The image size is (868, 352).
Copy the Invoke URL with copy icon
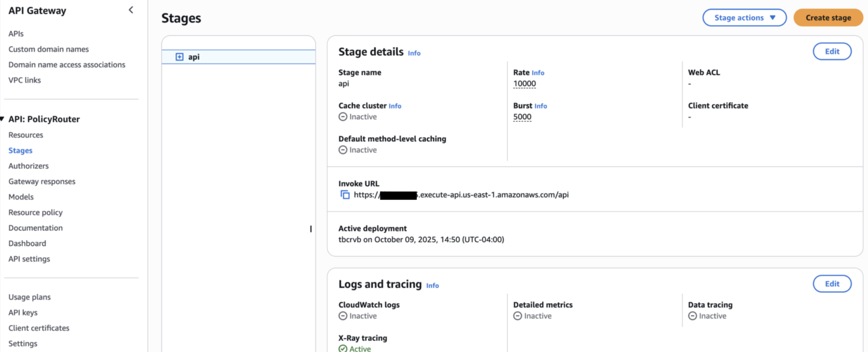[x=345, y=195]
